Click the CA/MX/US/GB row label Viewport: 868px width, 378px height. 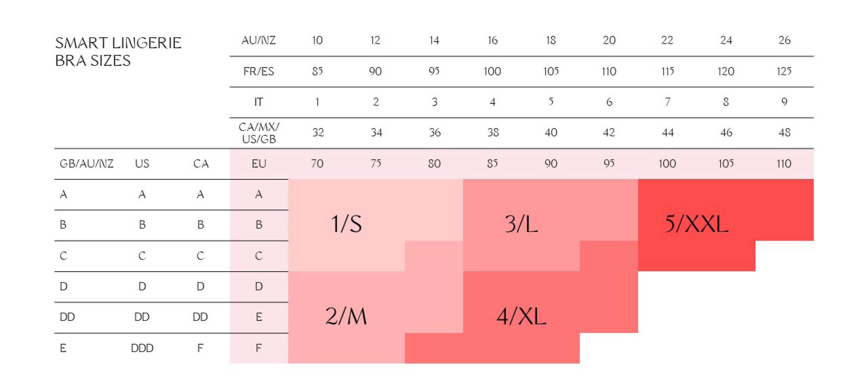click(x=259, y=133)
